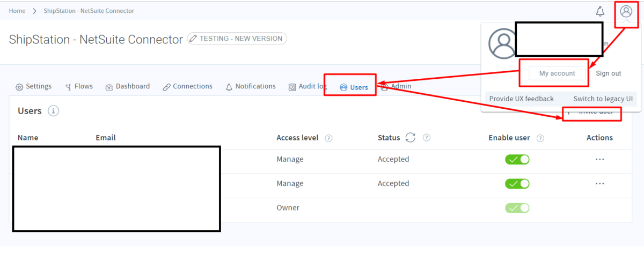This screenshot has width=644, height=262.
Task: Disable the first Manage user's toggle
Action: point(517,159)
